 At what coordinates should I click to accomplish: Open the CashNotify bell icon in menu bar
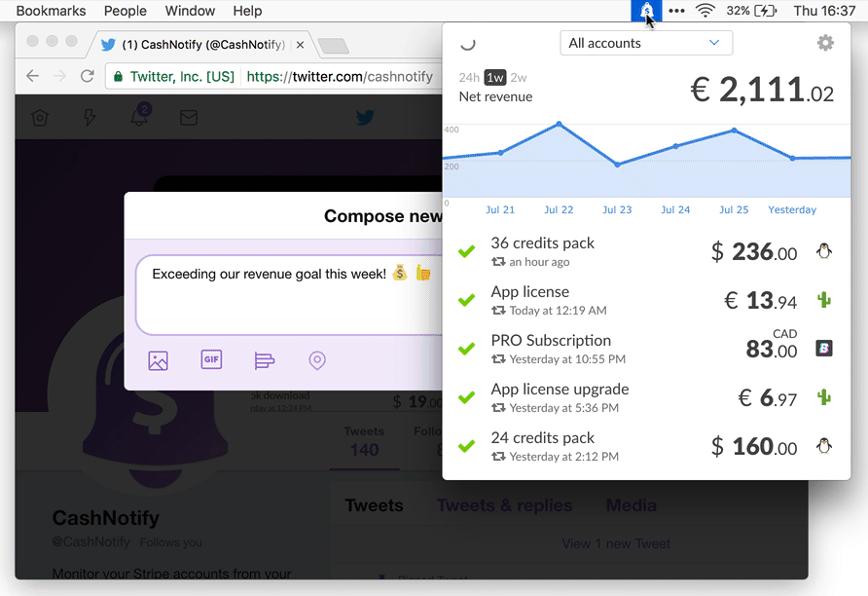(646, 11)
